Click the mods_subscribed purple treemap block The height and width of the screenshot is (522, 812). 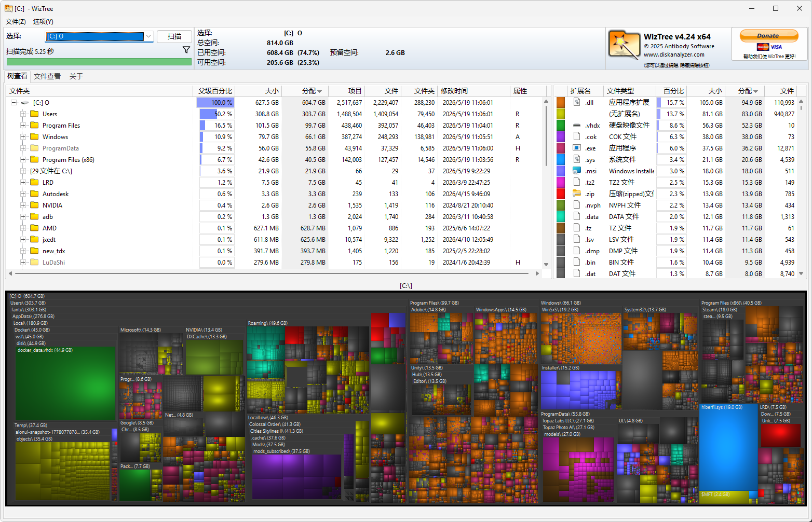click(x=297, y=476)
